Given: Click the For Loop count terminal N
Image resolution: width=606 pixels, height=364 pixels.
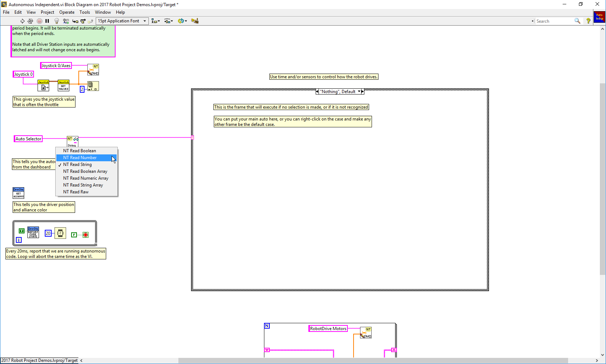Looking at the screenshot, I should pos(267,326).
